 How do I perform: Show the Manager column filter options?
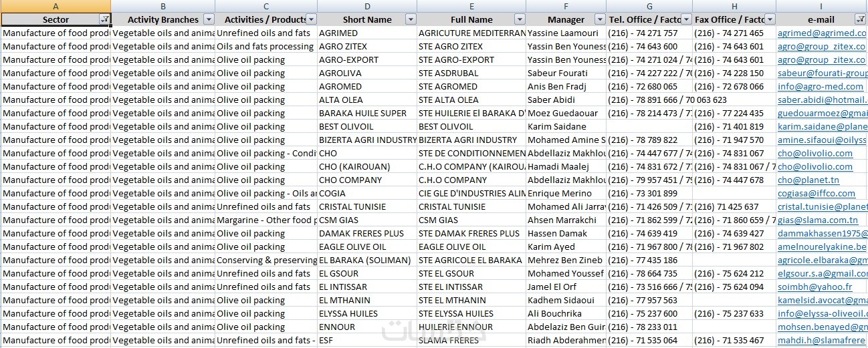[600, 19]
